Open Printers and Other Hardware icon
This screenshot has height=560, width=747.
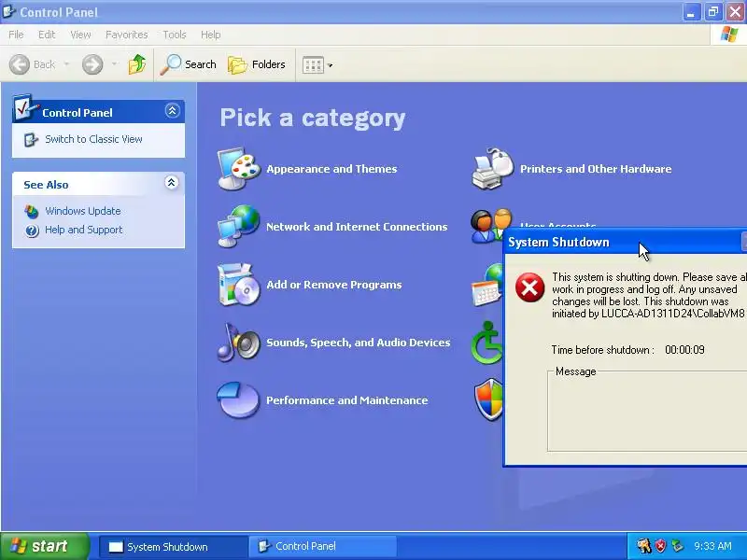[493, 169]
